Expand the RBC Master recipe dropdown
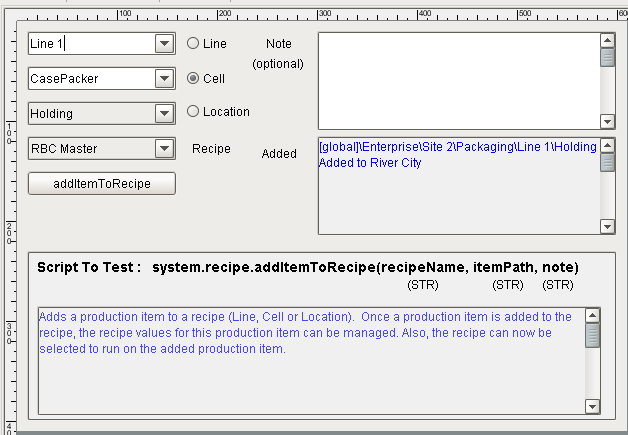 (164, 149)
